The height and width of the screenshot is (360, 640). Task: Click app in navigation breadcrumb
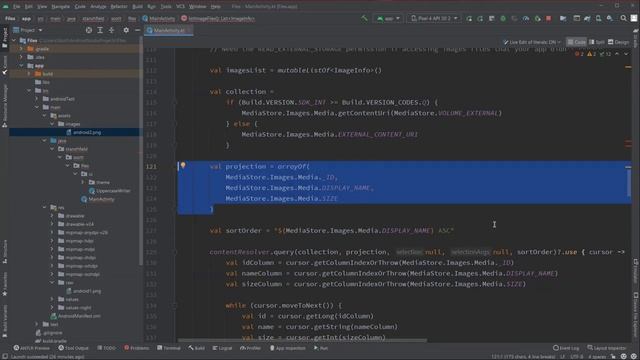pos(27,18)
